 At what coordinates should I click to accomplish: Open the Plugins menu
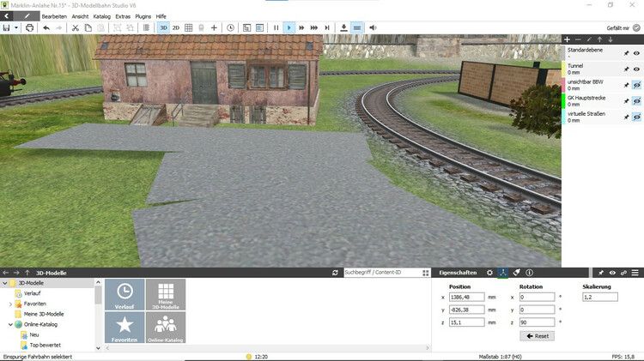[143, 16]
